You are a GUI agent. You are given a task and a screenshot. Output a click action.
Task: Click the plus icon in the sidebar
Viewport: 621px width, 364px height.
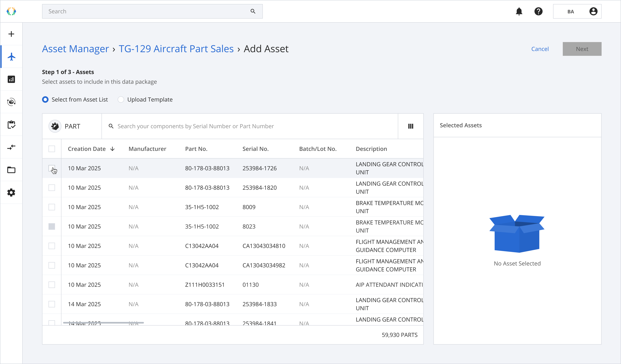pyautogui.click(x=11, y=34)
